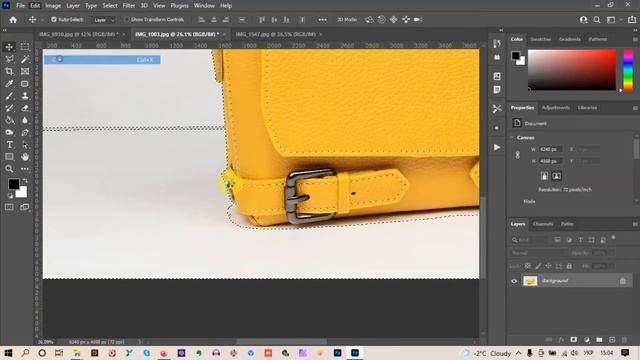The width and height of the screenshot is (640, 360).
Task: Open the Properties panel options menu
Action: click(635, 108)
